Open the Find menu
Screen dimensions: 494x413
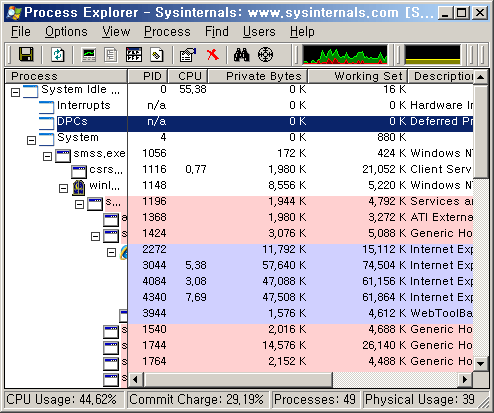coord(217,32)
